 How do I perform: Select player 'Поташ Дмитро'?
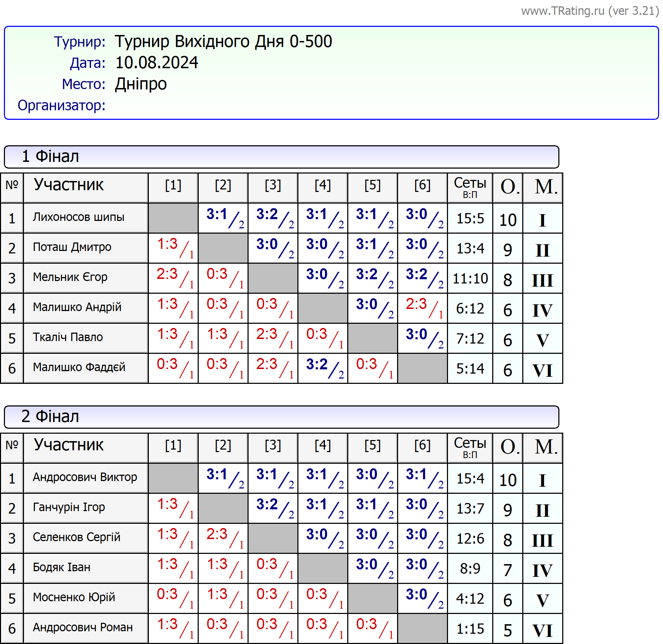tap(72, 247)
